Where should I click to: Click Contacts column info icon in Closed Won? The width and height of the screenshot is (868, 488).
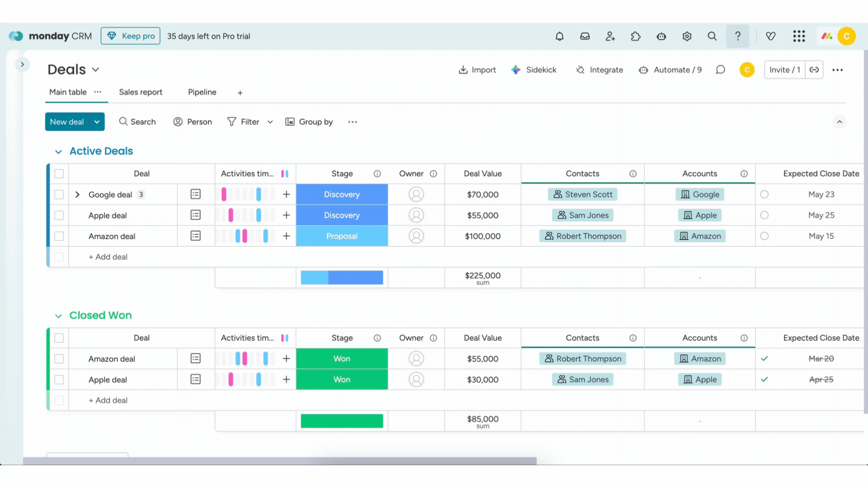point(633,338)
